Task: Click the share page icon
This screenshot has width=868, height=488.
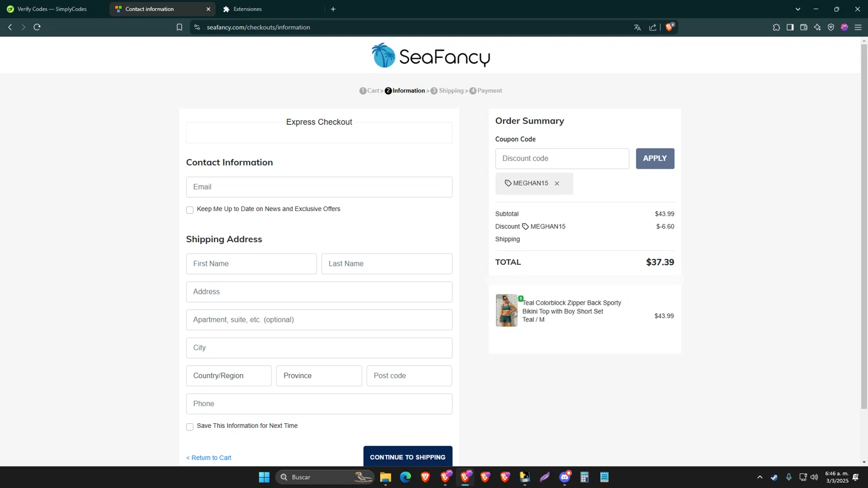Action: point(653,27)
